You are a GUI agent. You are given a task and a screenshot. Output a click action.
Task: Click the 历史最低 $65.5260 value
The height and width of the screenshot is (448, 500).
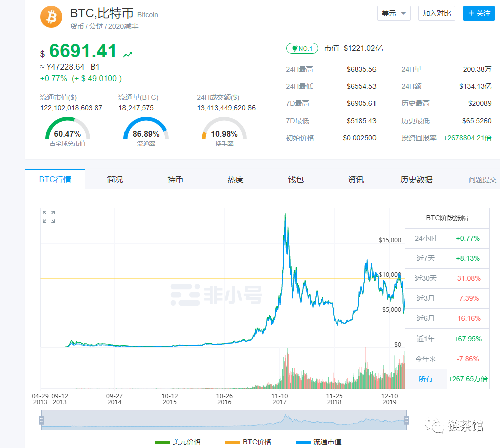coord(477,121)
